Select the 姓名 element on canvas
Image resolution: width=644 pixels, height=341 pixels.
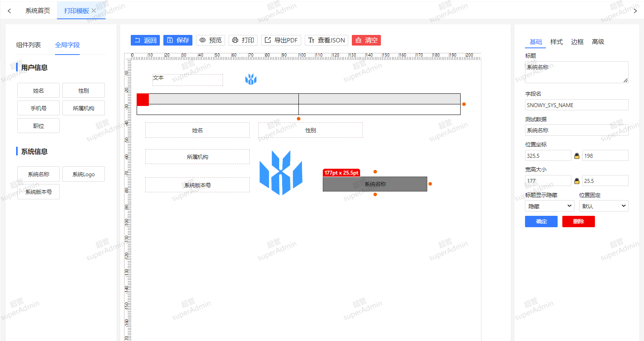[x=198, y=130]
